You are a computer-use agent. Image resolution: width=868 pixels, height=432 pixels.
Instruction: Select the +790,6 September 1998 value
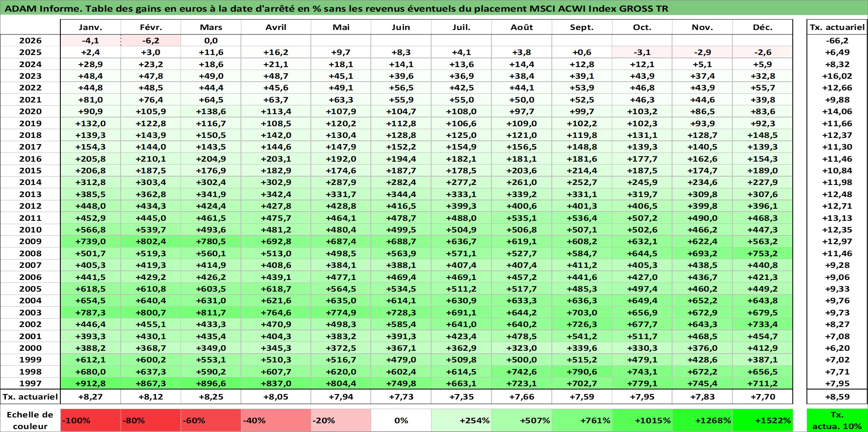pyautogui.click(x=582, y=372)
